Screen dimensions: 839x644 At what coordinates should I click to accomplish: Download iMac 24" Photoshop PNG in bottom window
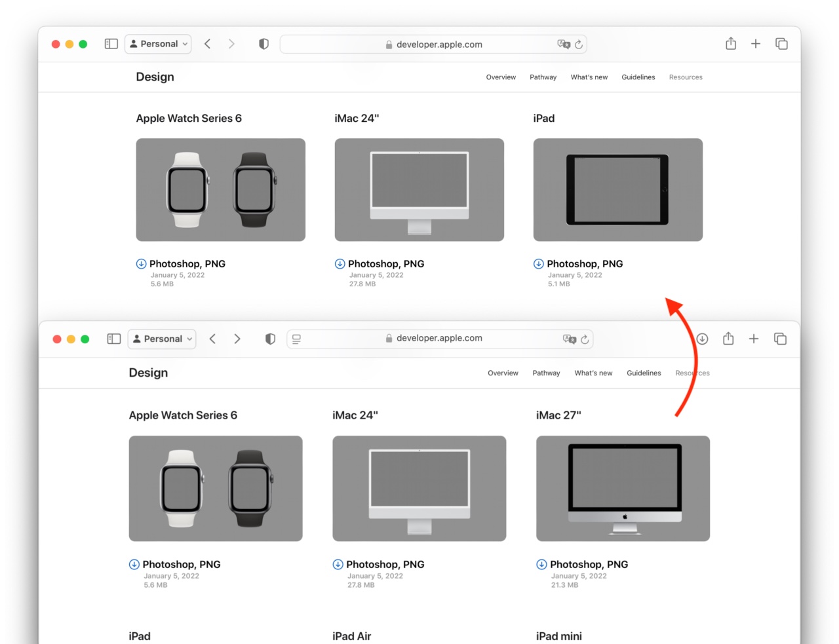[x=378, y=565]
